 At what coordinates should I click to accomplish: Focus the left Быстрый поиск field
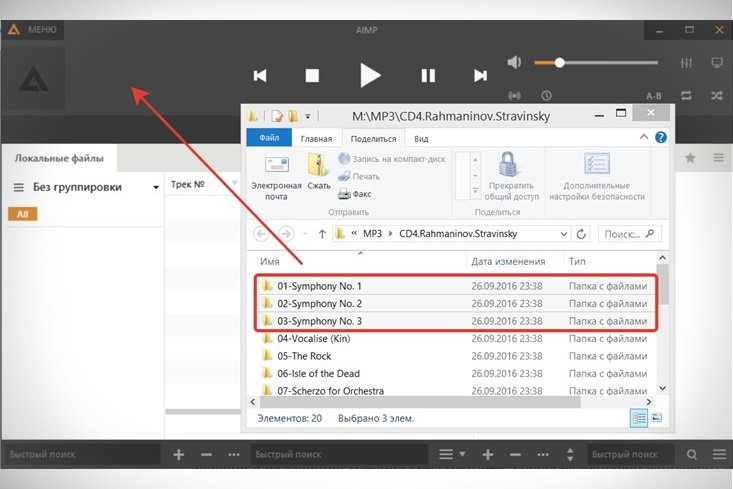[83, 454]
